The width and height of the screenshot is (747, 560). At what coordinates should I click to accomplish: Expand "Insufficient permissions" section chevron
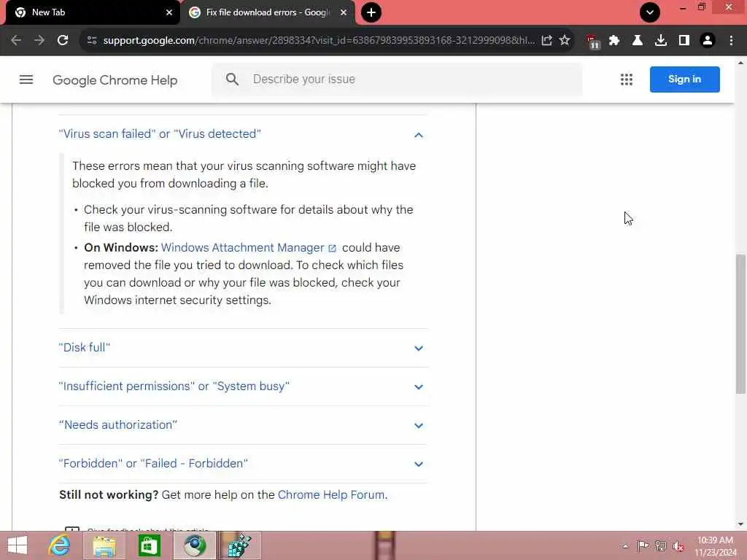418,387
